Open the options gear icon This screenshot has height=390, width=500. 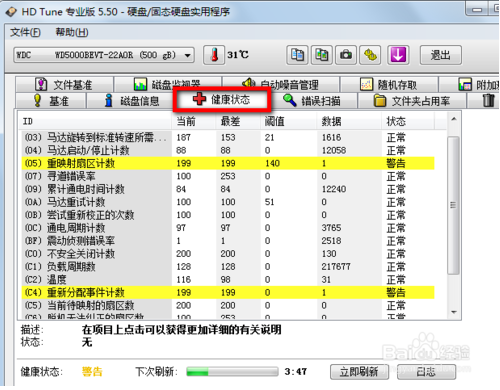click(370, 55)
